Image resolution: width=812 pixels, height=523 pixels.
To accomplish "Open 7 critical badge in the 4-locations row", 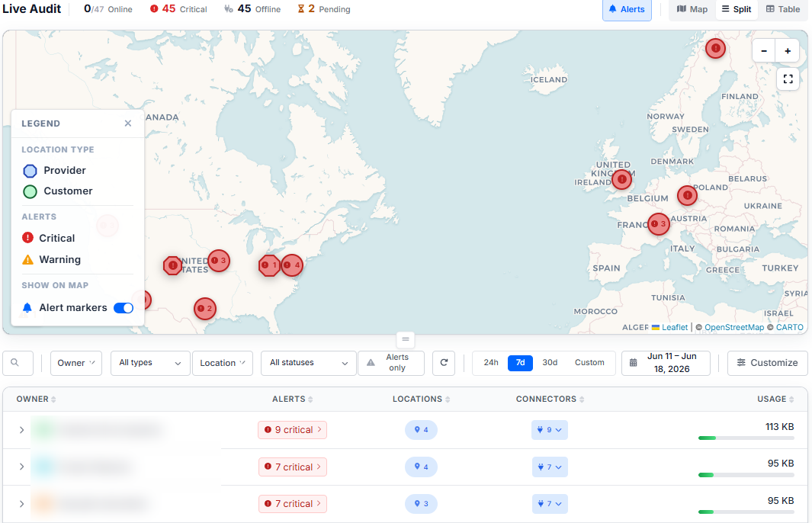I will click(293, 467).
